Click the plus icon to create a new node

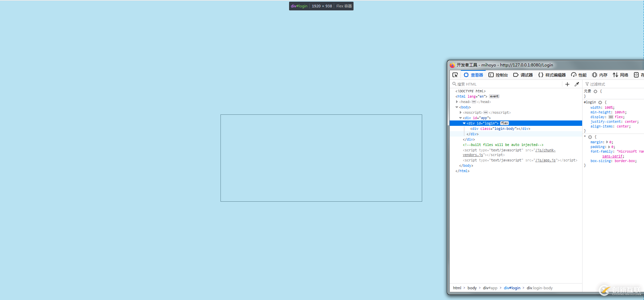tap(567, 84)
